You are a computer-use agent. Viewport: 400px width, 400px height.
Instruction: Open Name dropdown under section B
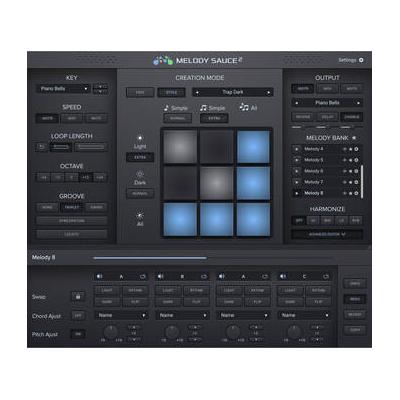(182, 315)
